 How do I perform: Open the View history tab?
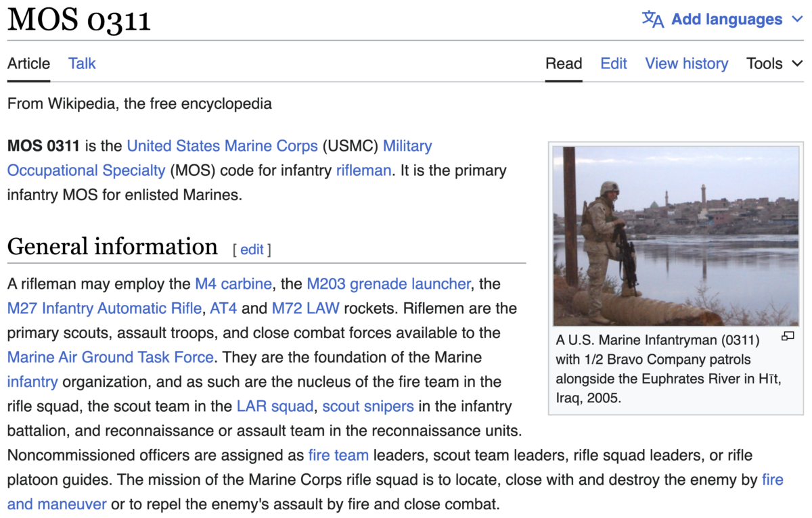coord(687,64)
